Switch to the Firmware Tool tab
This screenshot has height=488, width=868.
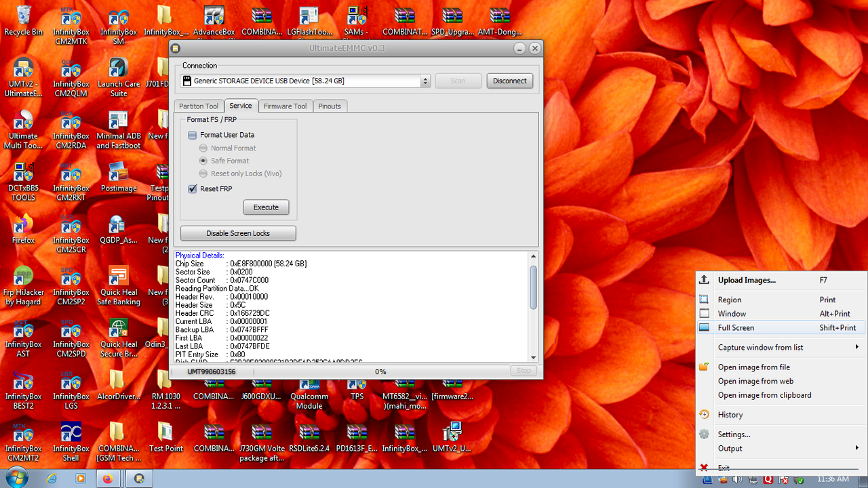click(285, 106)
